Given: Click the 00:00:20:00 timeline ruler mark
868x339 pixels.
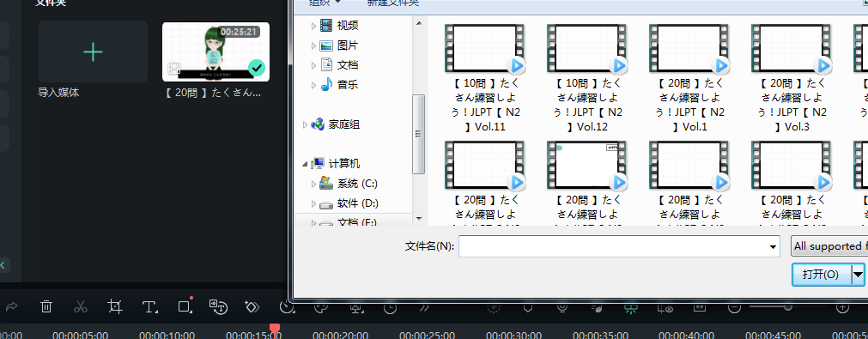Looking at the screenshot, I should point(340,335).
